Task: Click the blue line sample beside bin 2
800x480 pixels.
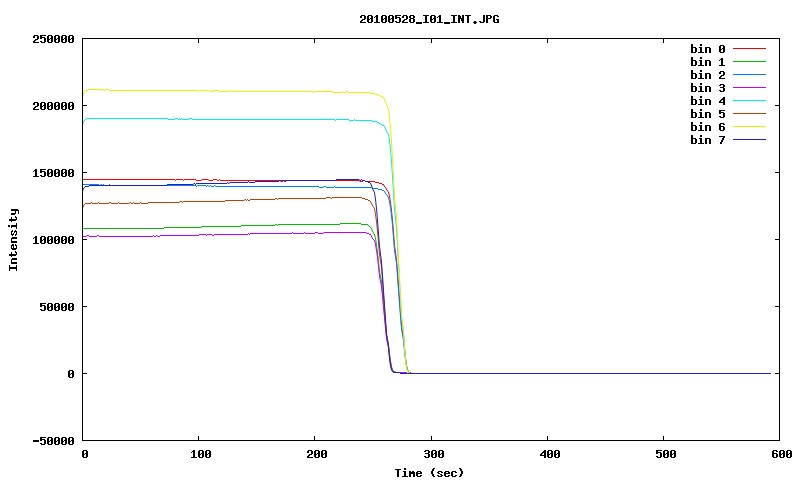Action: pos(749,75)
